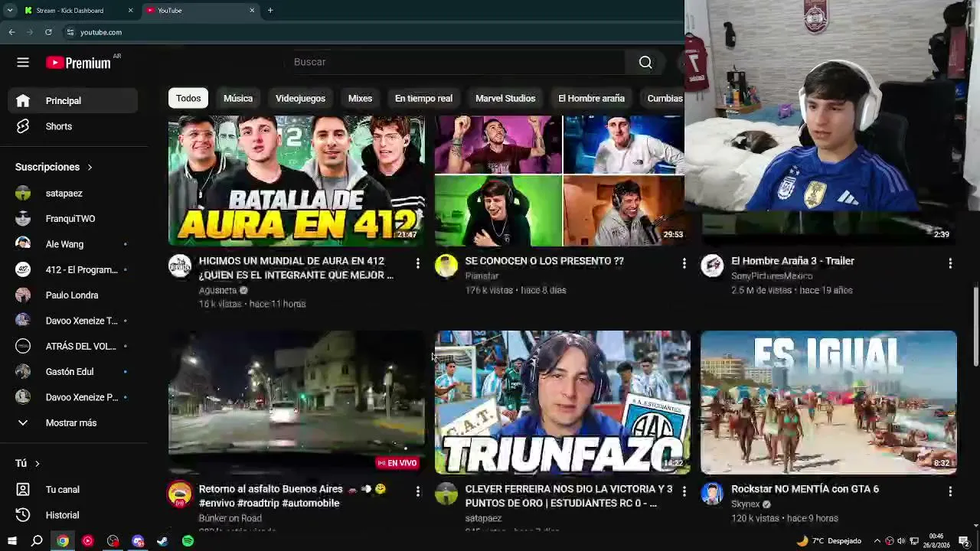Open the Windows Start menu
The height and width of the screenshot is (551, 980).
click(x=11, y=541)
